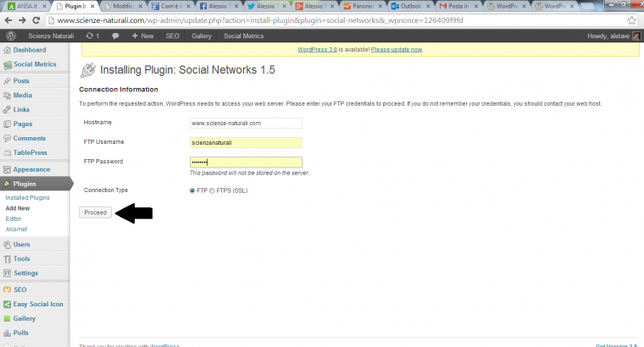The image size is (644, 347).
Task: Open Gallery admin bar menu
Action: (202, 36)
